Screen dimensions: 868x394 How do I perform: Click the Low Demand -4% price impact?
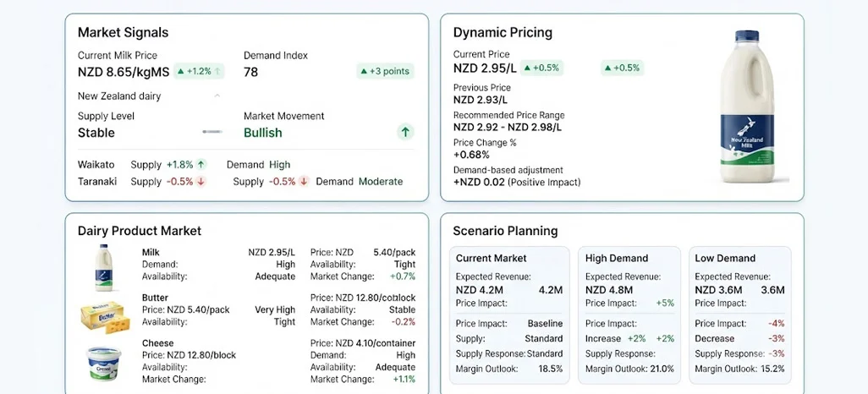[x=776, y=323]
